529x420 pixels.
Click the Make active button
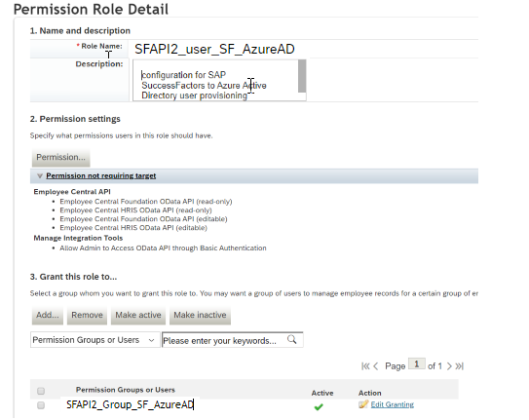coord(138,316)
